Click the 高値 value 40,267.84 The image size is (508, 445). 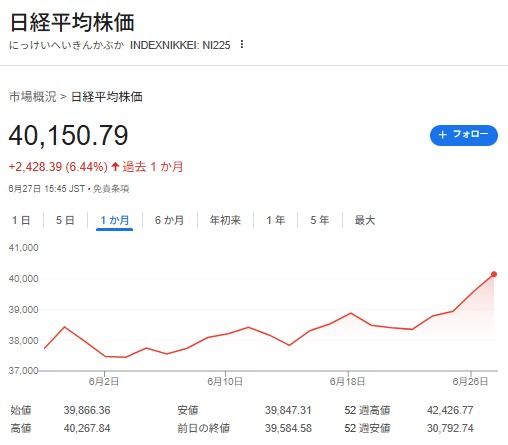point(87,428)
